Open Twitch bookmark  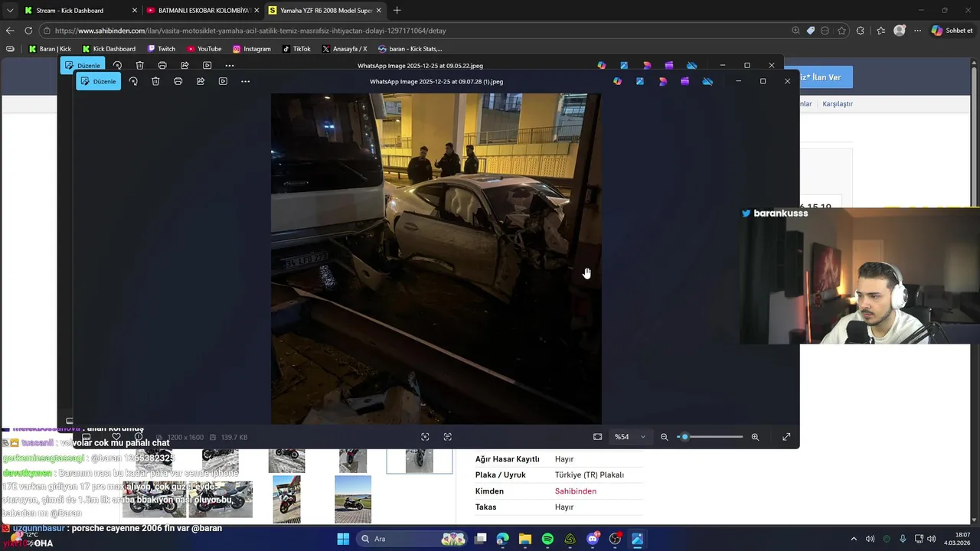[162, 49]
